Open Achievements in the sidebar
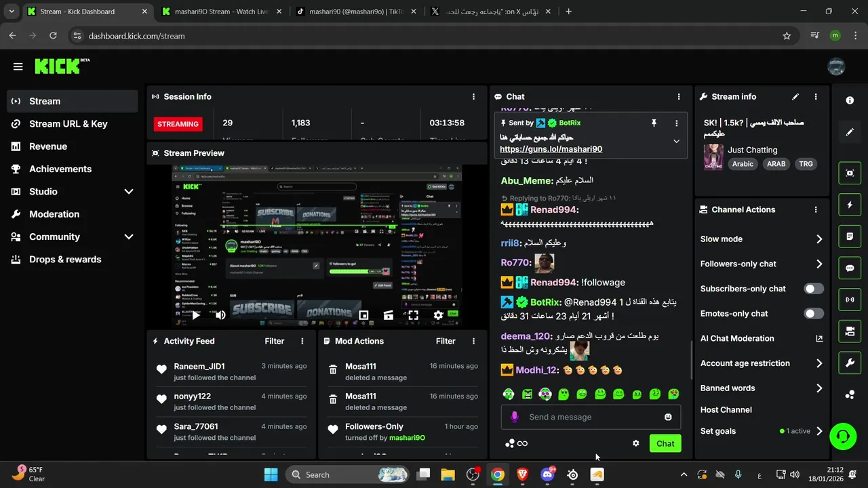Screen dimensions: 868x488 pos(73,169)
